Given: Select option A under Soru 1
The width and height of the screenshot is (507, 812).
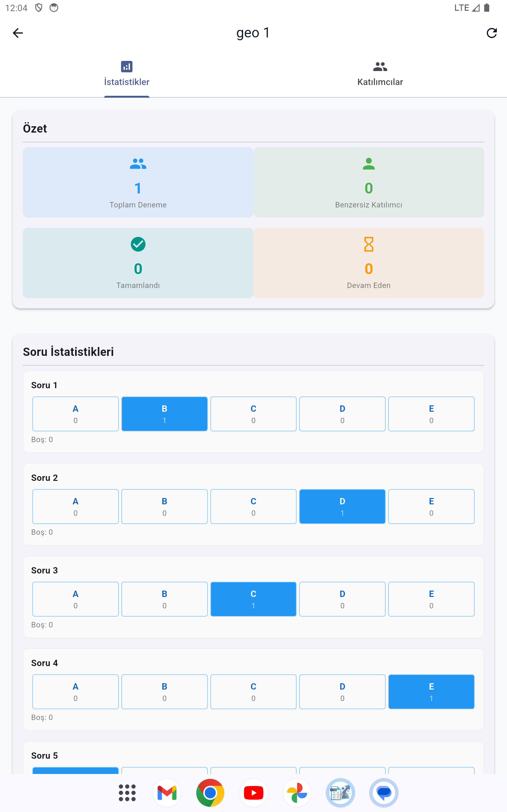Looking at the screenshot, I should point(75,414).
